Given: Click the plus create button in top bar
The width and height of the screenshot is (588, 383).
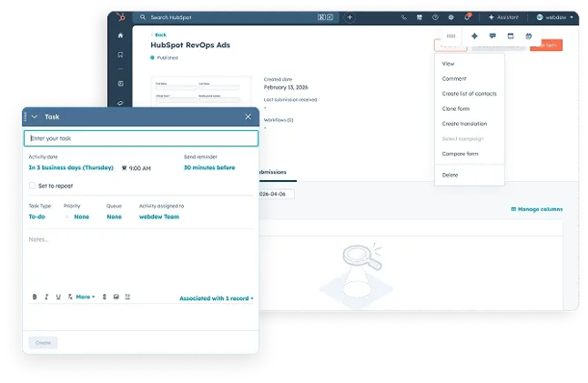Looking at the screenshot, I should pyautogui.click(x=350, y=17).
